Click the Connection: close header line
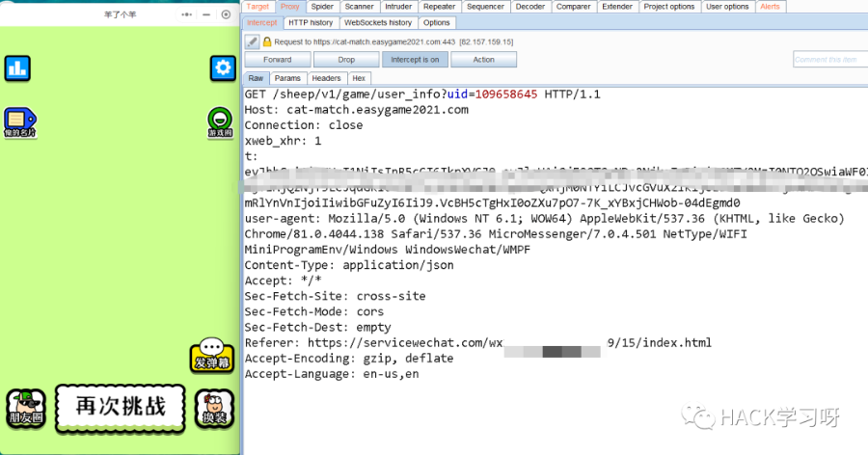 tap(304, 125)
